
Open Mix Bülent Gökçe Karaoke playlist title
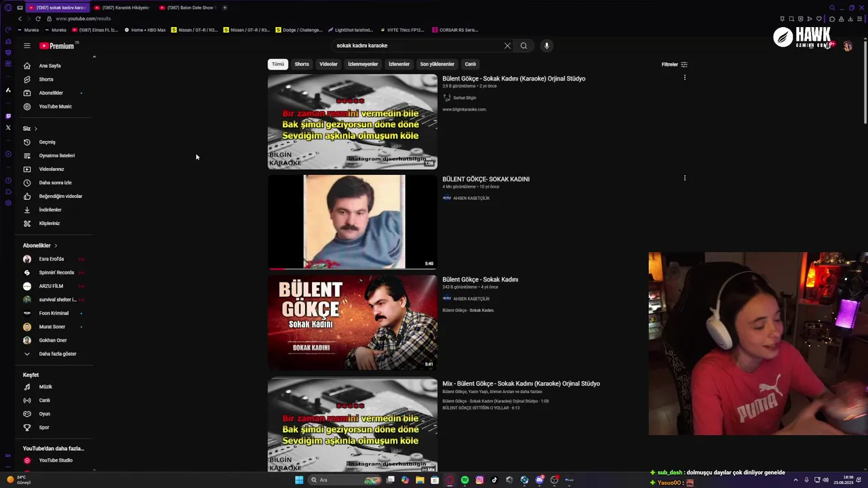click(x=521, y=384)
